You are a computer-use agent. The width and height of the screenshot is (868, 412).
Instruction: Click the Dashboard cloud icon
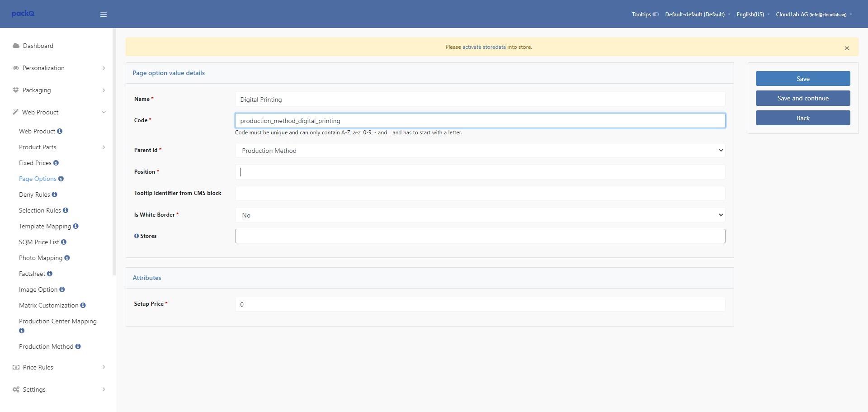click(x=16, y=46)
